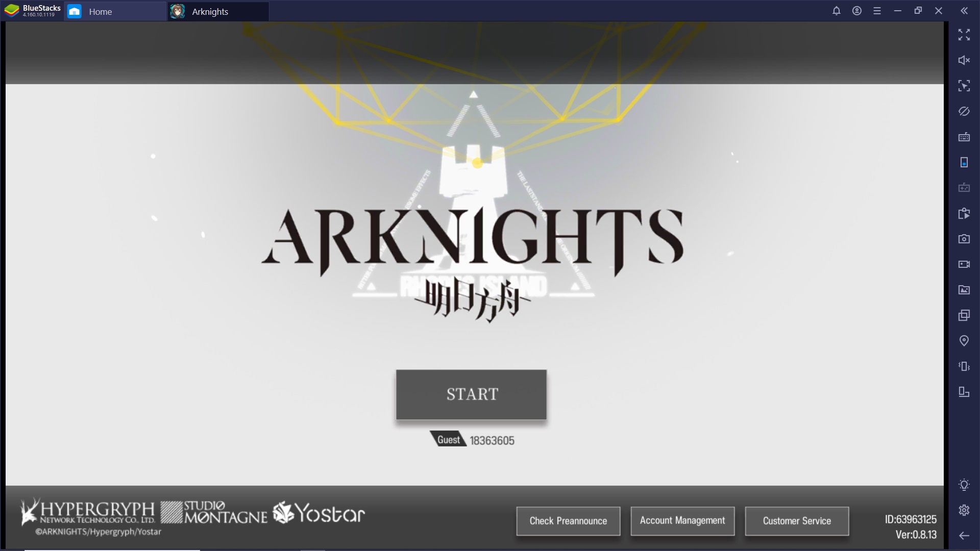
Task: Check Preannounce for upcoming content
Action: [x=568, y=520]
